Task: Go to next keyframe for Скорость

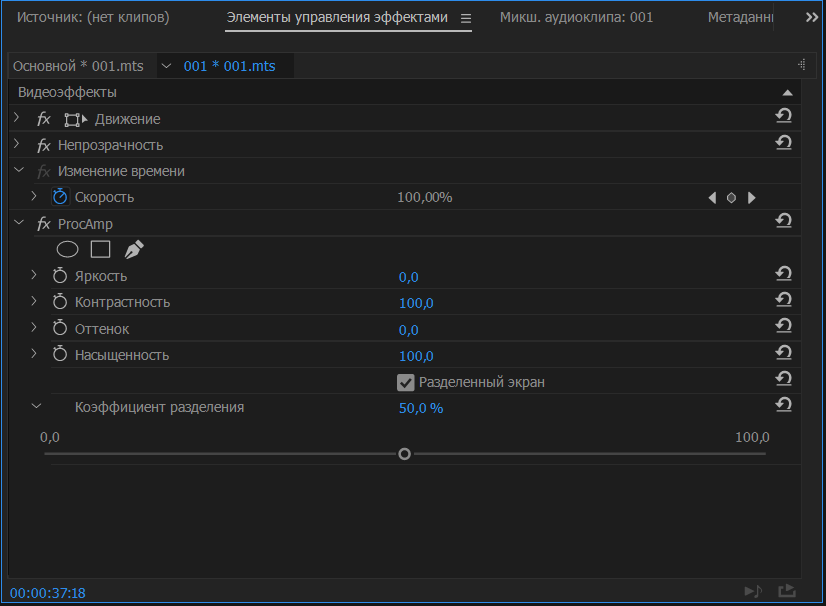Action: coord(752,198)
